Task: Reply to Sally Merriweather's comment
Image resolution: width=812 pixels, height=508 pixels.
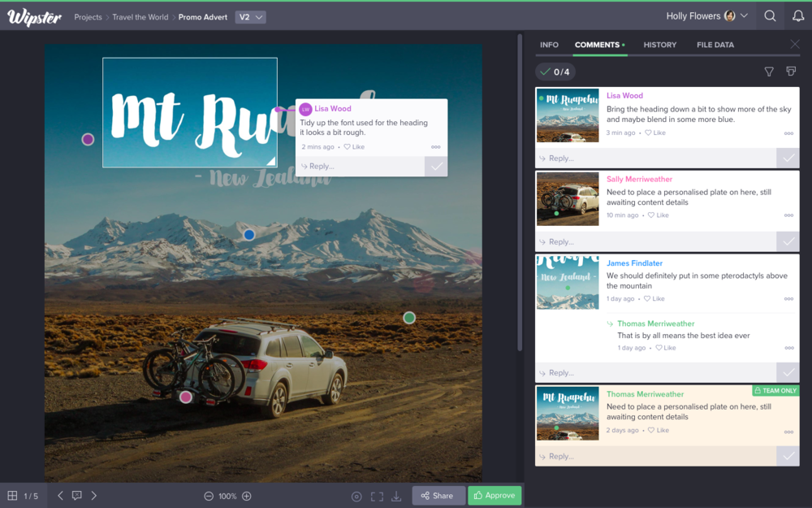Action: click(x=656, y=241)
